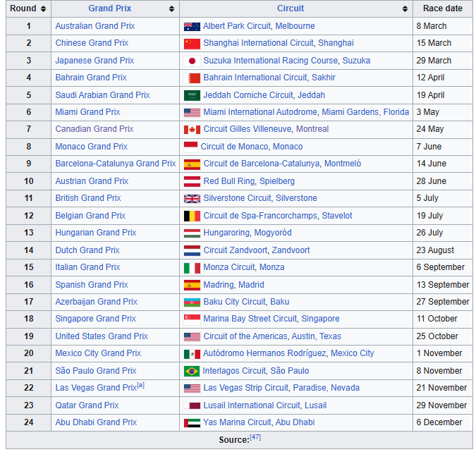Screen dimensions: 476x452
Task: Click the Chinese flag icon
Action: click(192, 44)
